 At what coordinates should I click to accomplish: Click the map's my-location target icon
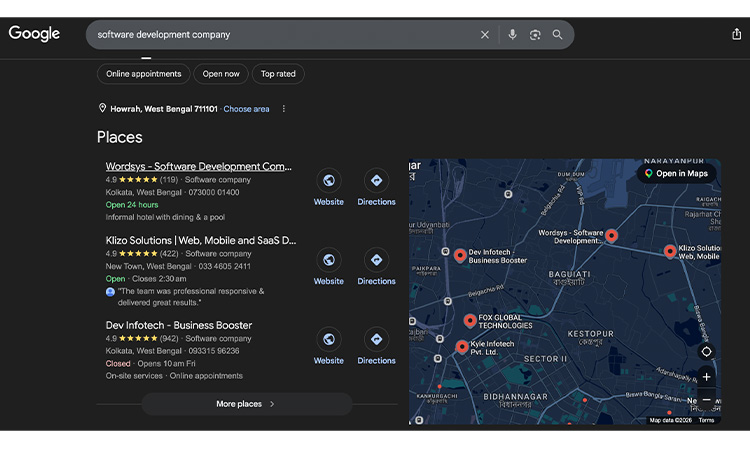pyautogui.click(x=706, y=351)
